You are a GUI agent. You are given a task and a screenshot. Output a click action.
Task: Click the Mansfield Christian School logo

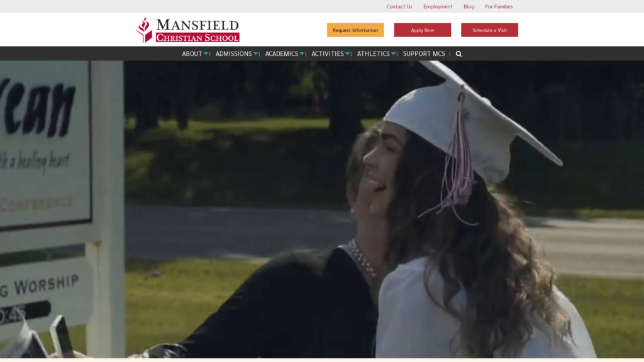pos(188,30)
